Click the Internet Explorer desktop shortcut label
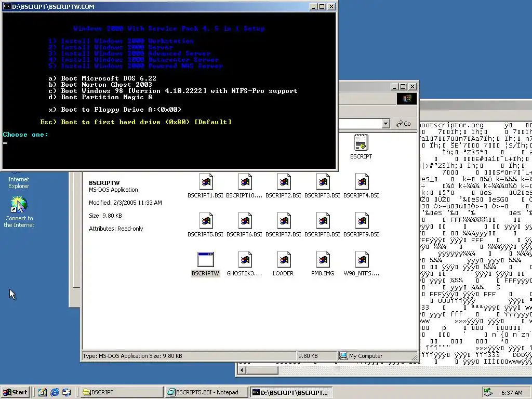Screen dimensions: 532x399 19,182
